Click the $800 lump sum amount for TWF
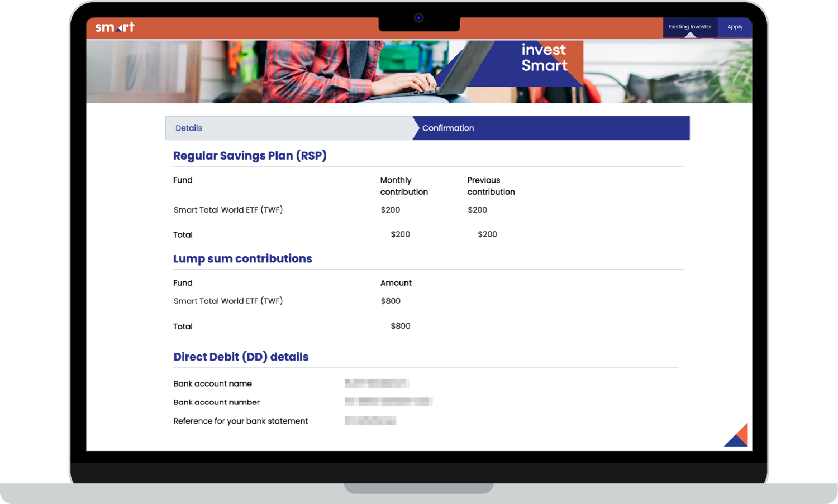The height and width of the screenshot is (504, 838). point(391,301)
